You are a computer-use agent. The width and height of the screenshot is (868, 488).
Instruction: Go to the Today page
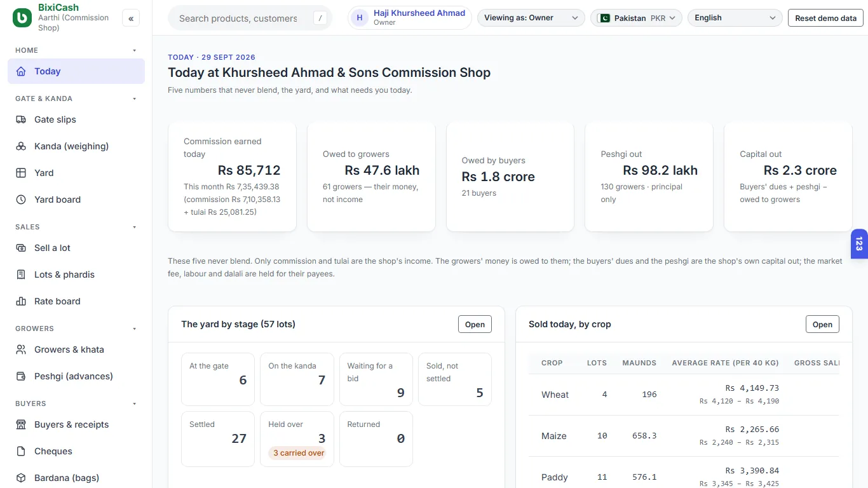pyautogui.click(x=76, y=71)
